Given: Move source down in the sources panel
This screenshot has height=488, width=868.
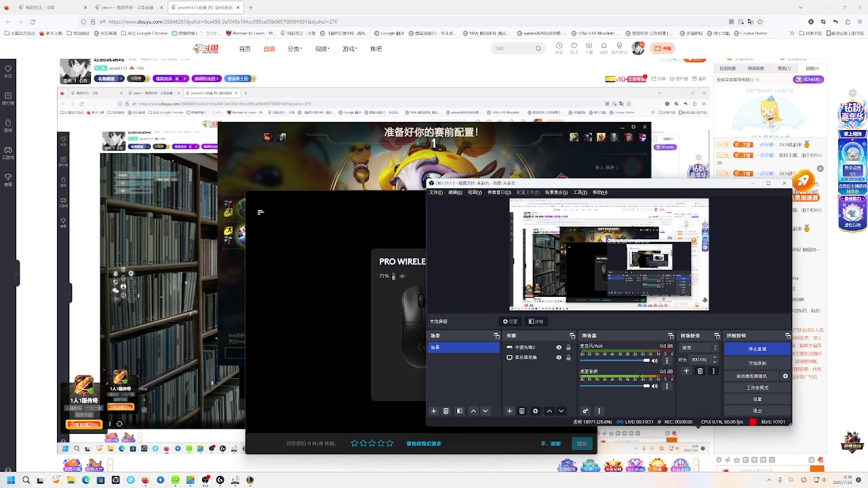Looking at the screenshot, I should tap(561, 411).
